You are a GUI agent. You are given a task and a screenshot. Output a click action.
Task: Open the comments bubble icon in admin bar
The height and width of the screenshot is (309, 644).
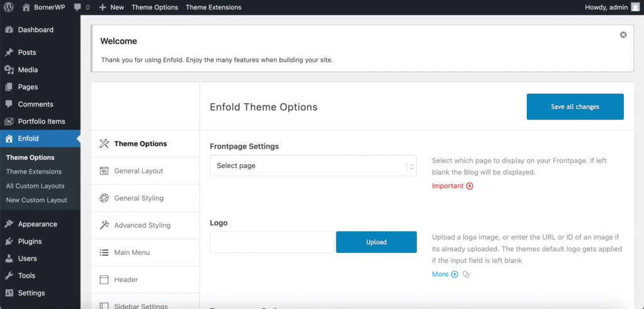77,8
